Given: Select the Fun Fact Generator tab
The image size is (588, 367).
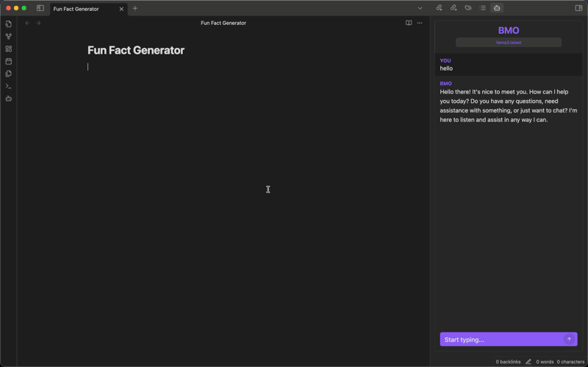Looking at the screenshot, I should click(89, 9).
